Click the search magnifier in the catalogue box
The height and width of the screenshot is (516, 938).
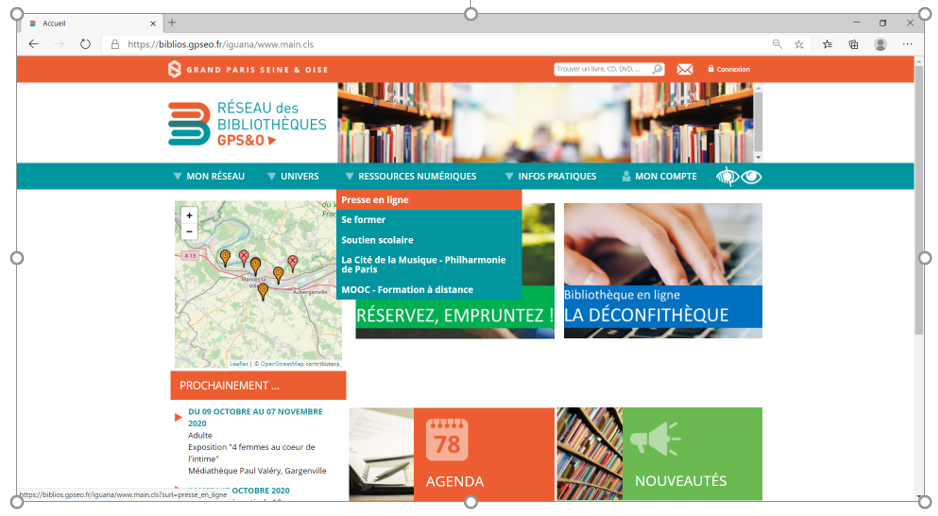coord(657,69)
